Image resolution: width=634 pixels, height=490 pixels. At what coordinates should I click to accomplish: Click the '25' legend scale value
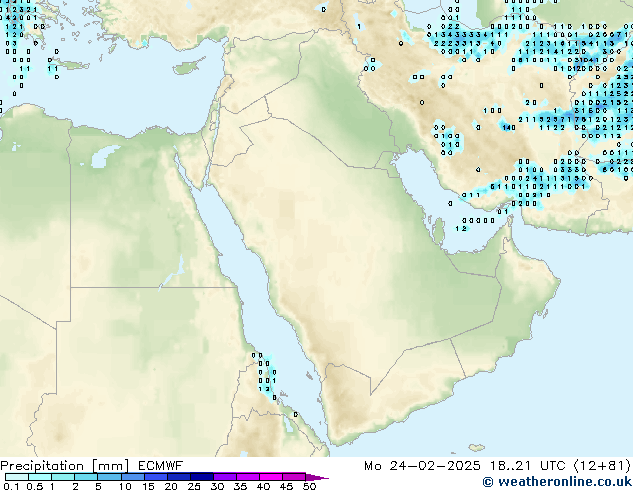point(194,486)
